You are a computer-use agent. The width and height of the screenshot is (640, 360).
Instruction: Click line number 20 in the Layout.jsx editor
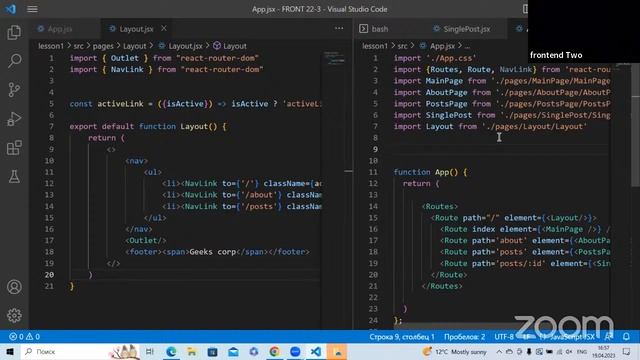49,275
